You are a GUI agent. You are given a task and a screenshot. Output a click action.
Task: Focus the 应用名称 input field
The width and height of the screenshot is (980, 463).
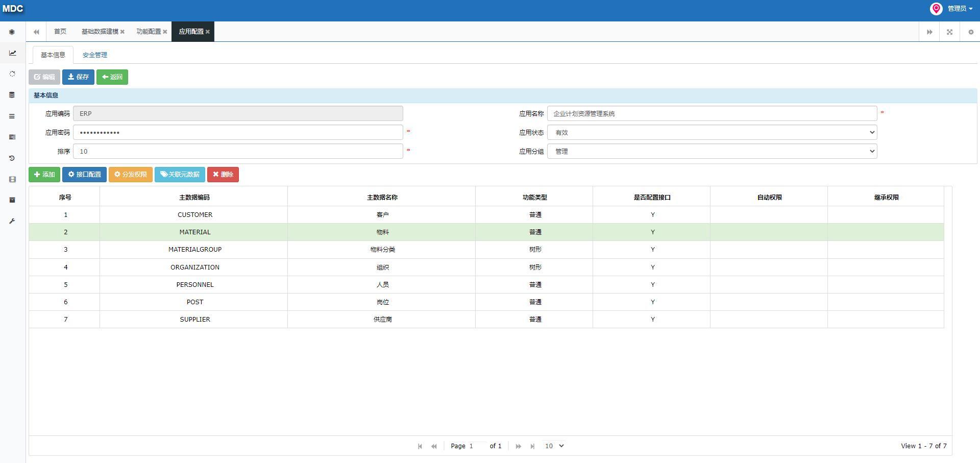tap(712, 113)
